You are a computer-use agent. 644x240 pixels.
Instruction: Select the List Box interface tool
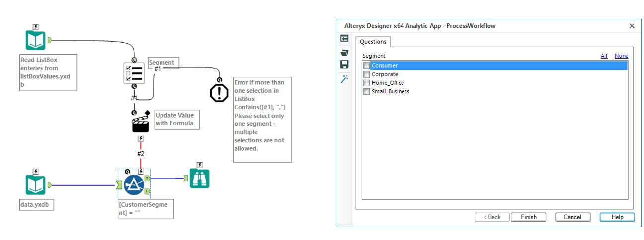coord(134,73)
